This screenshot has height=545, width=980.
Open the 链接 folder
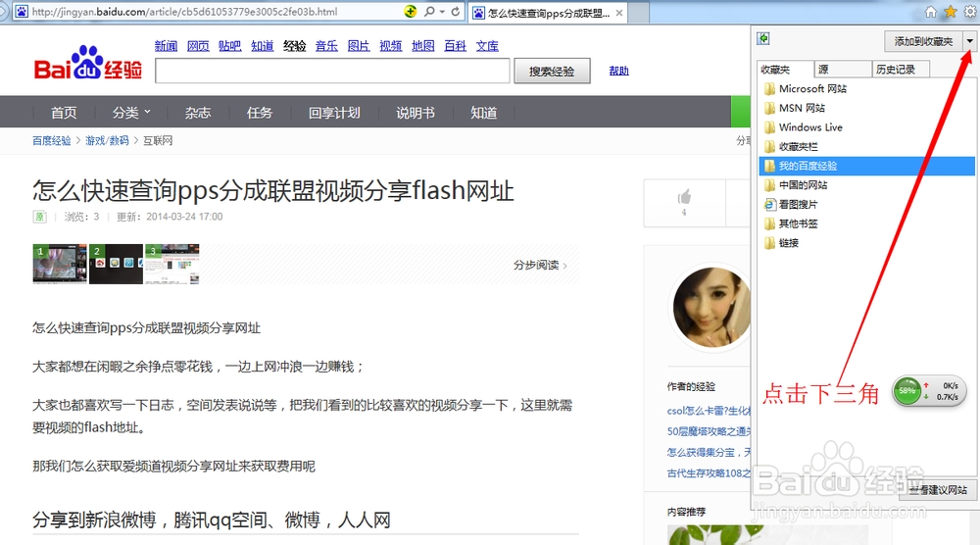(x=781, y=243)
